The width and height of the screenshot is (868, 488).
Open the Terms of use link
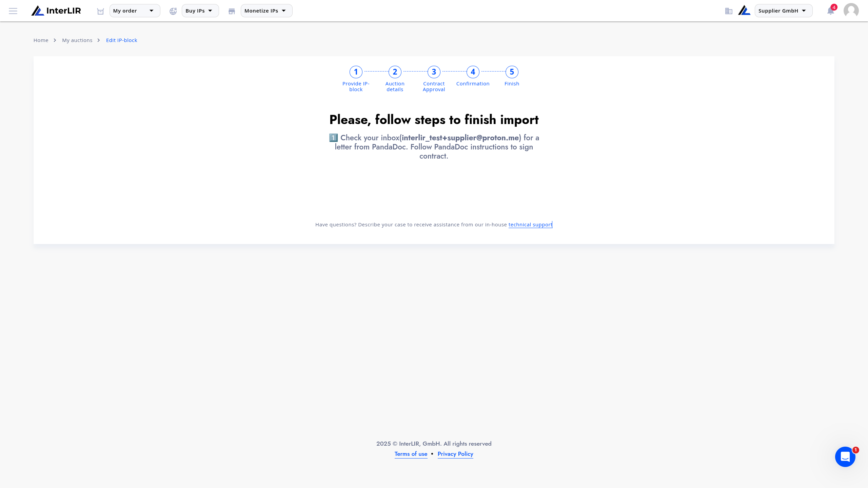411,454
